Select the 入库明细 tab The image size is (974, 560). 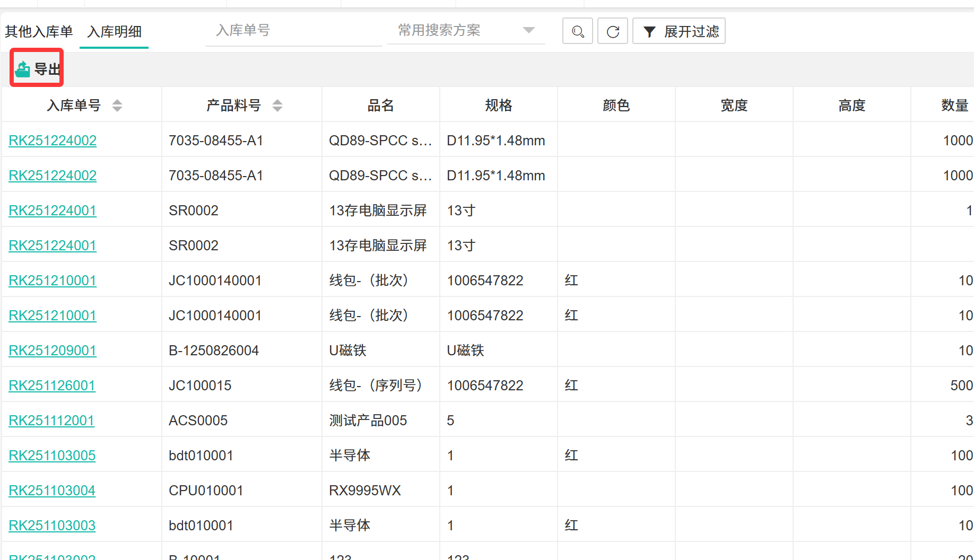coord(114,32)
